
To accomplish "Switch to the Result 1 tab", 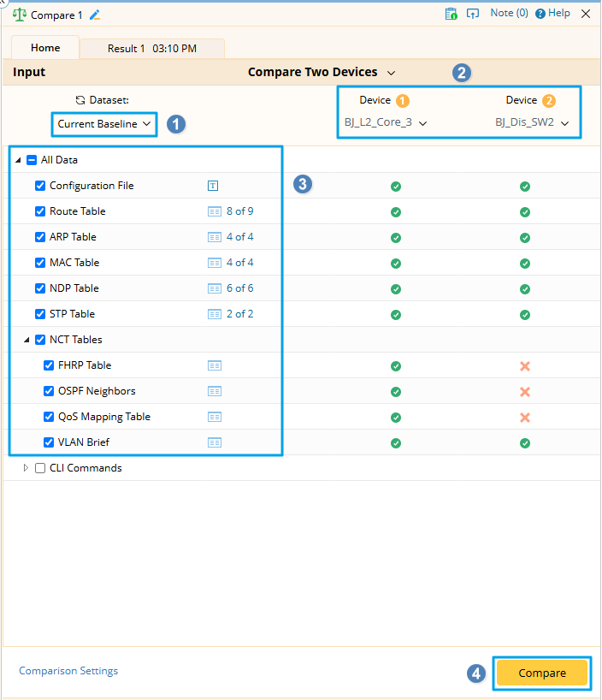I will click(x=151, y=49).
